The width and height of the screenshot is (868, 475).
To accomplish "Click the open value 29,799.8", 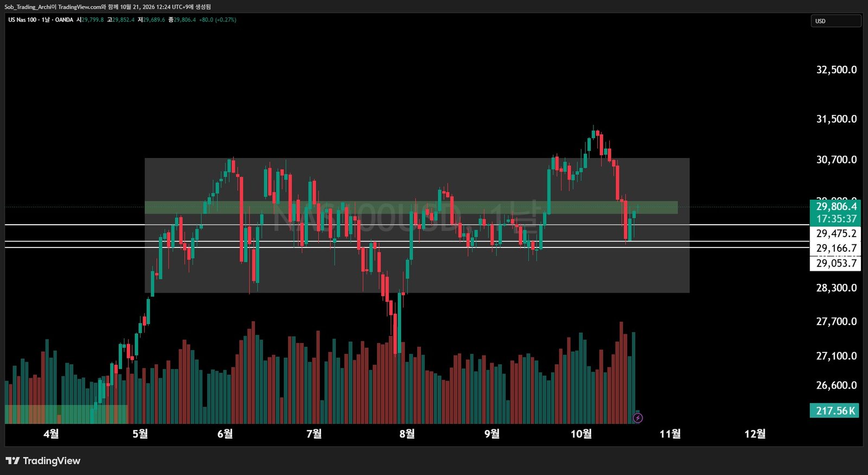I will 92,20.
